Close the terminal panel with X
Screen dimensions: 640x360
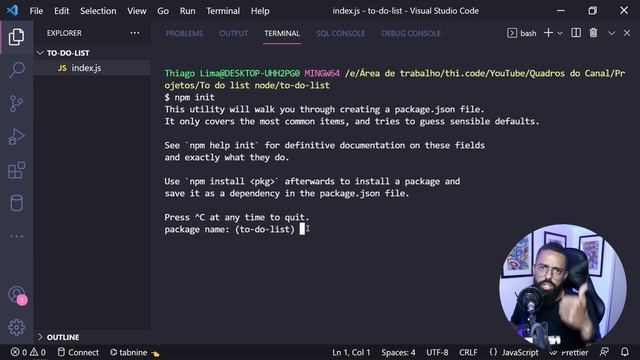627,33
